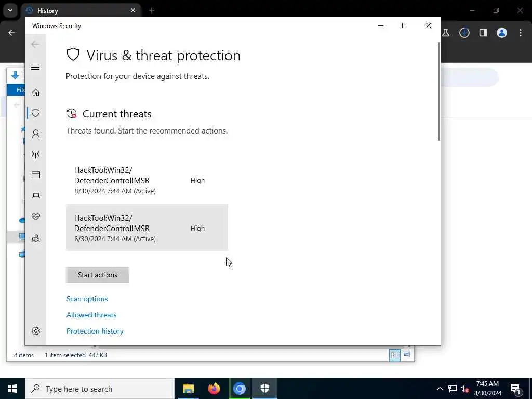The height and width of the screenshot is (399, 532).
Task: Click muted volume tray icon
Action: (x=465, y=389)
